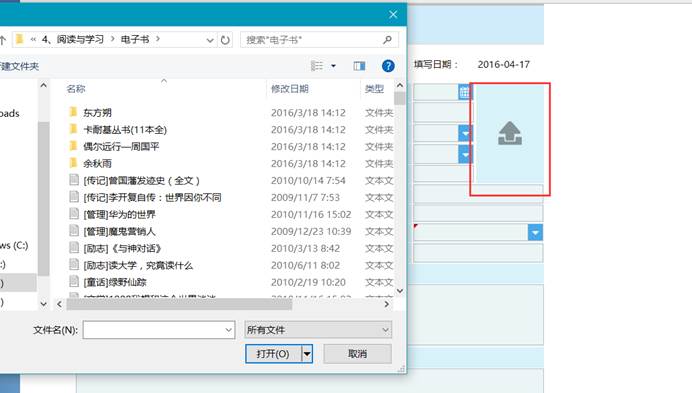
Task: Open view options dropdown arrow
Action: pyautogui.click(x=333, y=66)
